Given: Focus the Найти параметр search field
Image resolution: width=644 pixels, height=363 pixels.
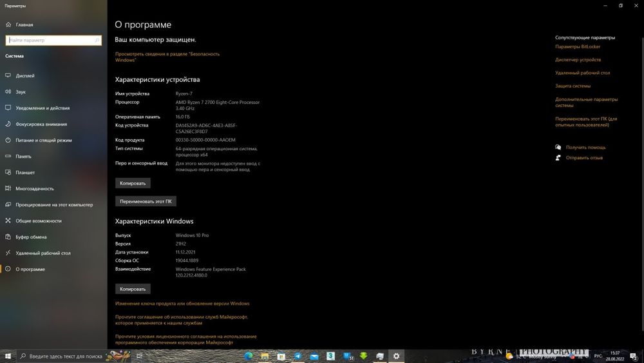Looking at the screenshot, I should coord(53,40).
